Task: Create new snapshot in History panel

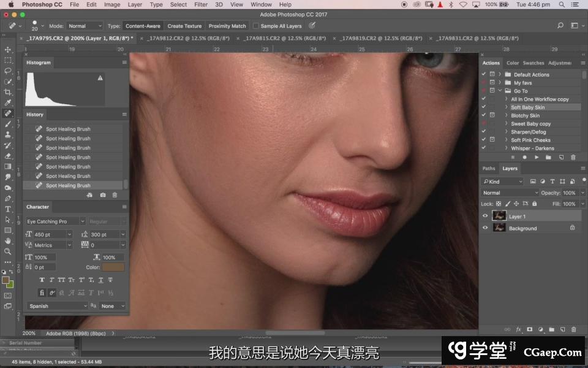Action: [x=102, y=195]
